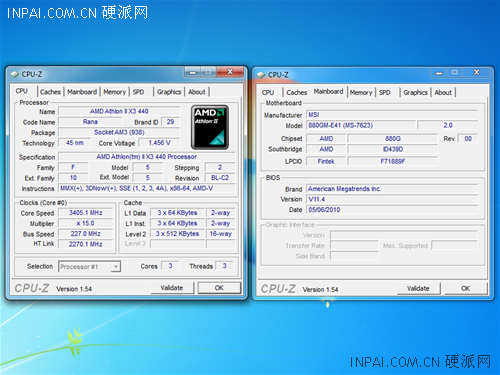Click the Multiplier value x 15.0
This screenshot has width=500, height=375.
(86, 223)
